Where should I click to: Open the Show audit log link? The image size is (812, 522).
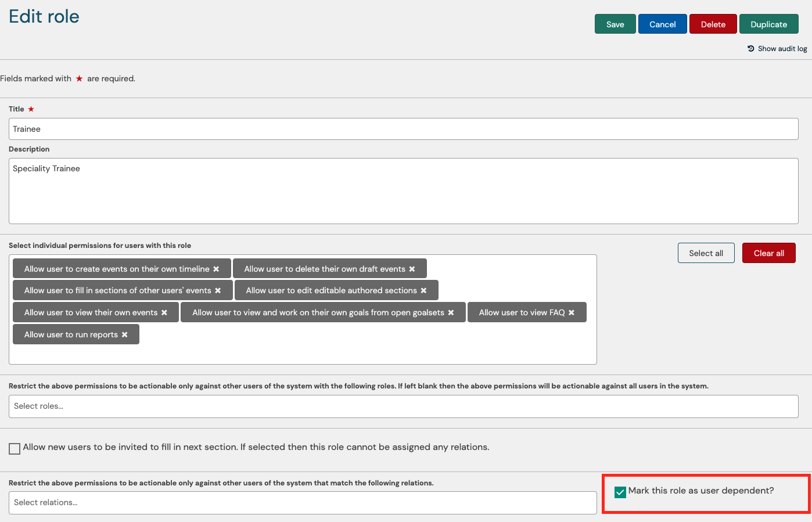(x=782, y=49)
